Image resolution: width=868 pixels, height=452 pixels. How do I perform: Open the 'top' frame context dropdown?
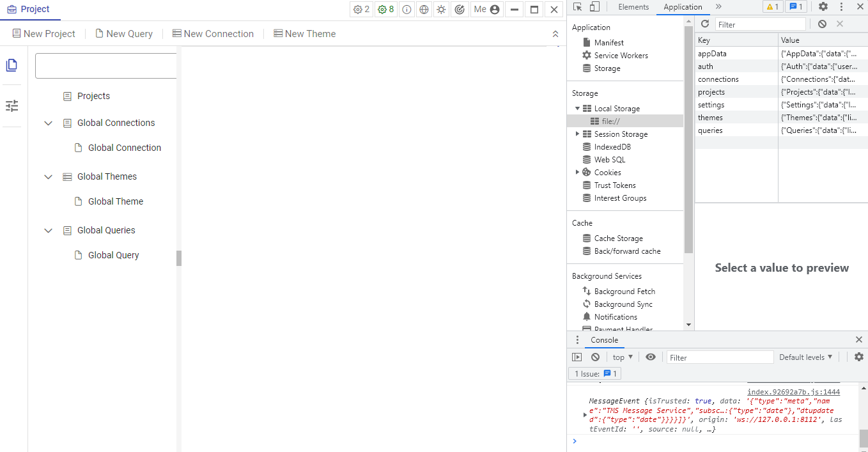tap(621, 357)
